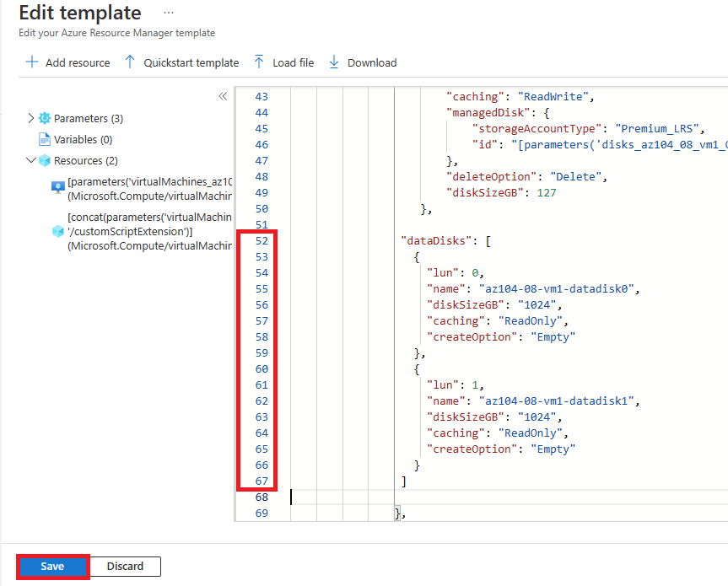Click the "storageAccountType" key

(x=537, y=128)
